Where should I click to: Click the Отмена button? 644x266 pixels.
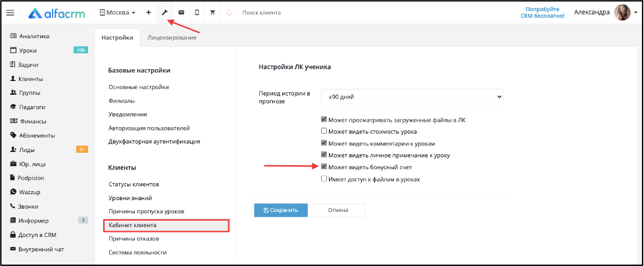click(338, 210)
